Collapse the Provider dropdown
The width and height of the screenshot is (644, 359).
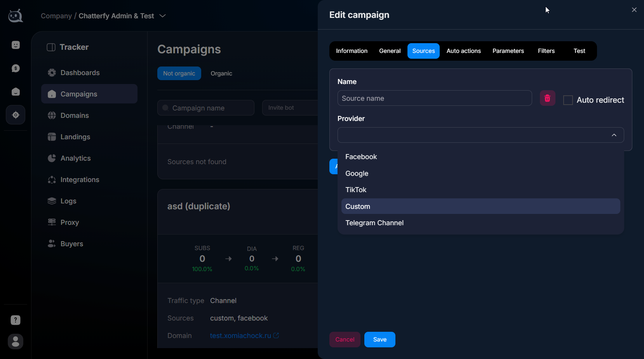(614, 135)
